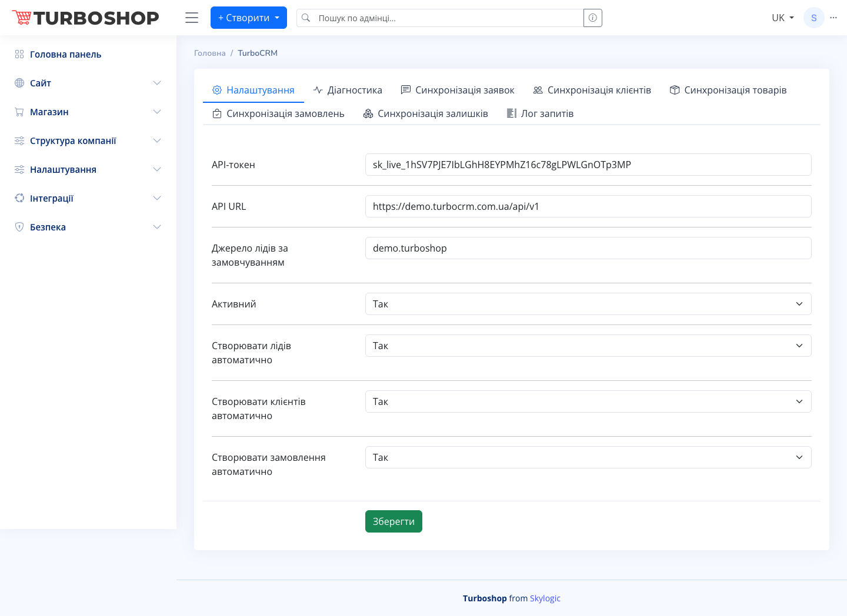Expand the Магазин sidebar section chevron
847x616 pixels.
click(157, 112)
